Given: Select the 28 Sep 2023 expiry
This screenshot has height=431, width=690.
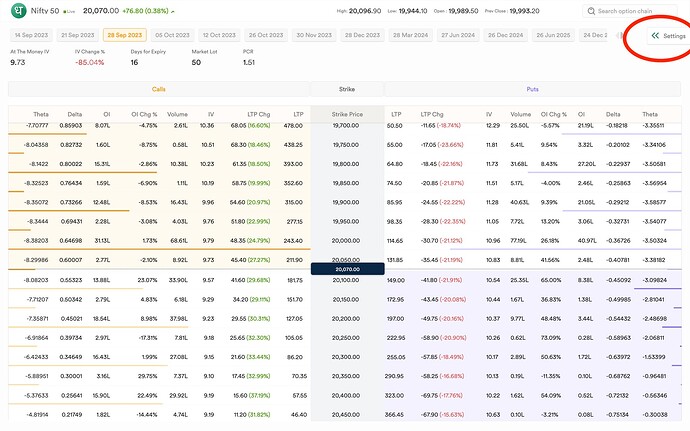Looking at the screenshot, I should coord(125,35).
